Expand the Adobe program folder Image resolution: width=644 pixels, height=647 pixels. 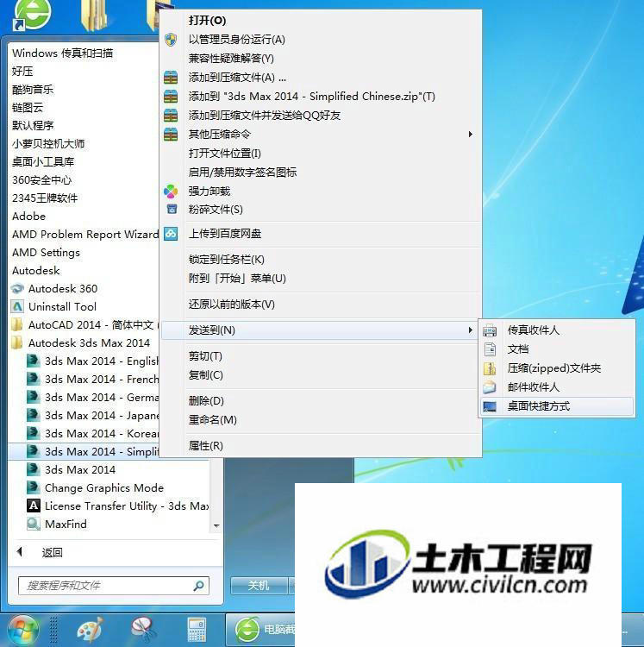[28, 217]
